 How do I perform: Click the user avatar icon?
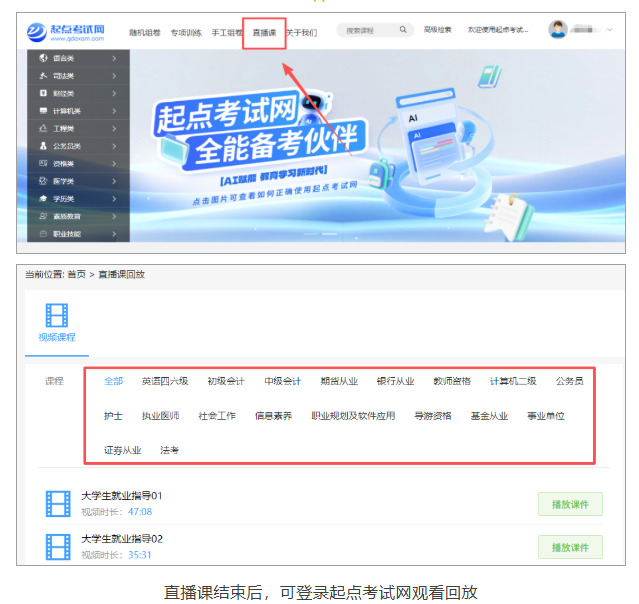(x=557, y=29)
